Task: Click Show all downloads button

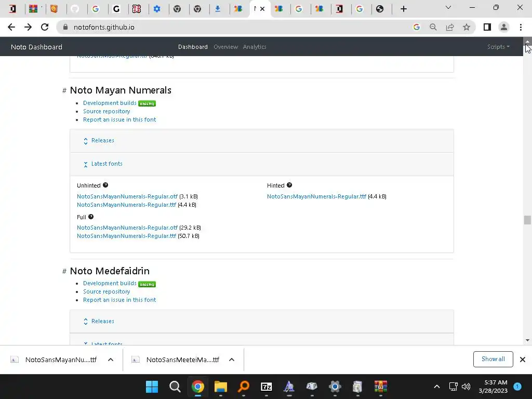Action: 493,360
